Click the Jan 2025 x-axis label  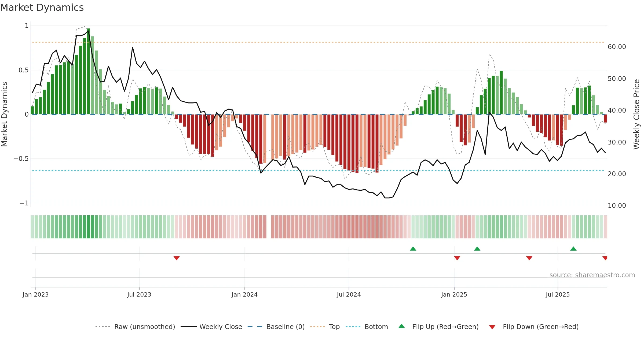[454, 294]
